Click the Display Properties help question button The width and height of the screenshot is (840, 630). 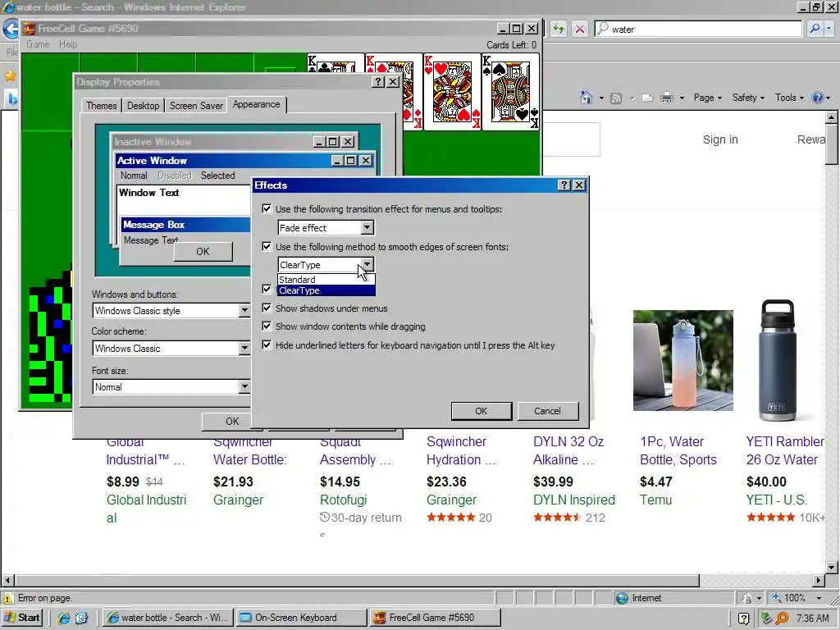pyautogui.click(x=378, y=81)
